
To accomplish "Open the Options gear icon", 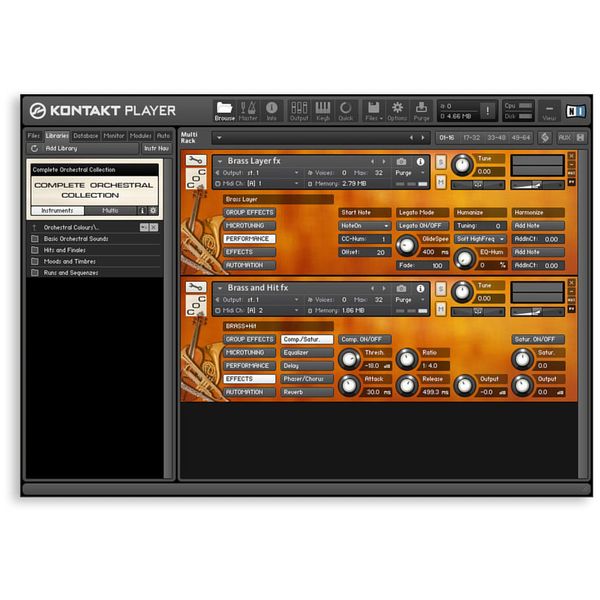I will point(397,111).
